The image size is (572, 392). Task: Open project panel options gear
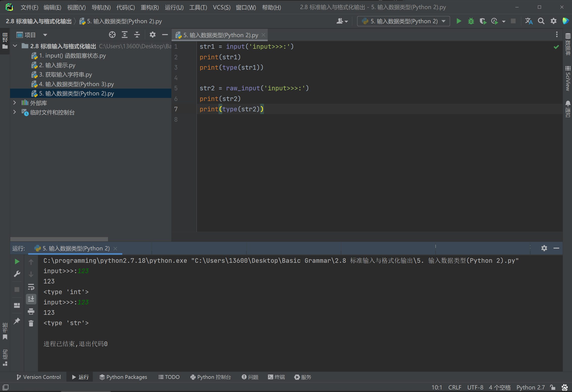tap(152, 35)
